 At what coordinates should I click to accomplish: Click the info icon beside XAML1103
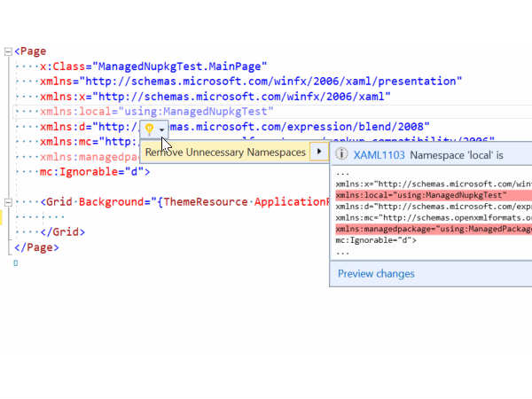[x=342, y=154]
